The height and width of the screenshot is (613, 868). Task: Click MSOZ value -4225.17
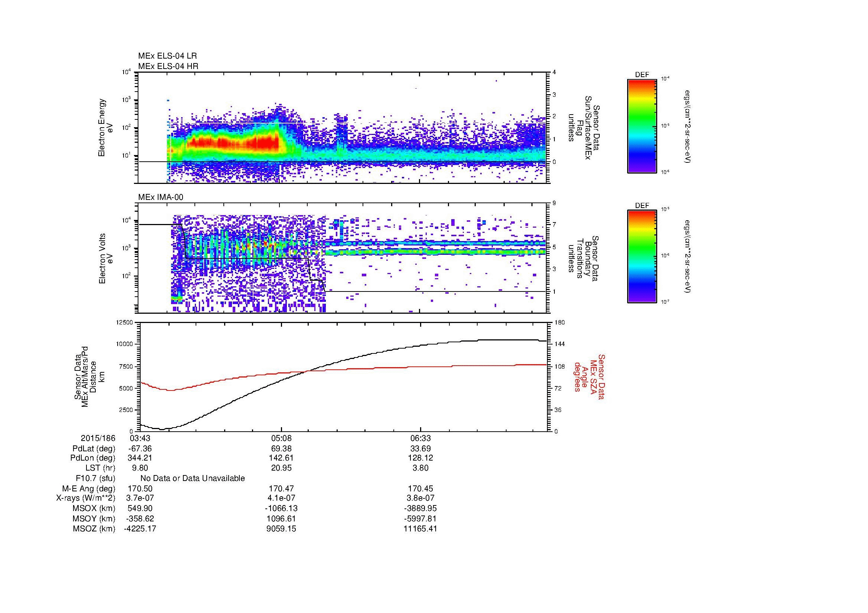[x=140, y=529]
